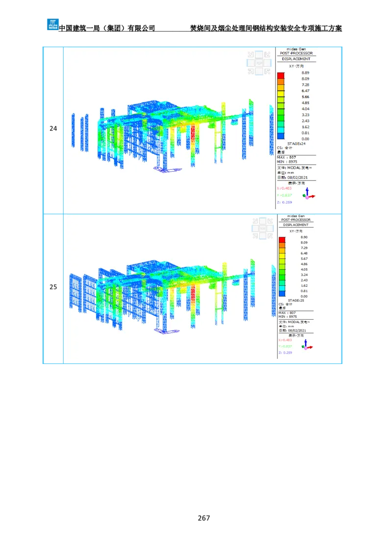Click the top-right diagonal arrow in lower view cube

(x=270, y=221)
